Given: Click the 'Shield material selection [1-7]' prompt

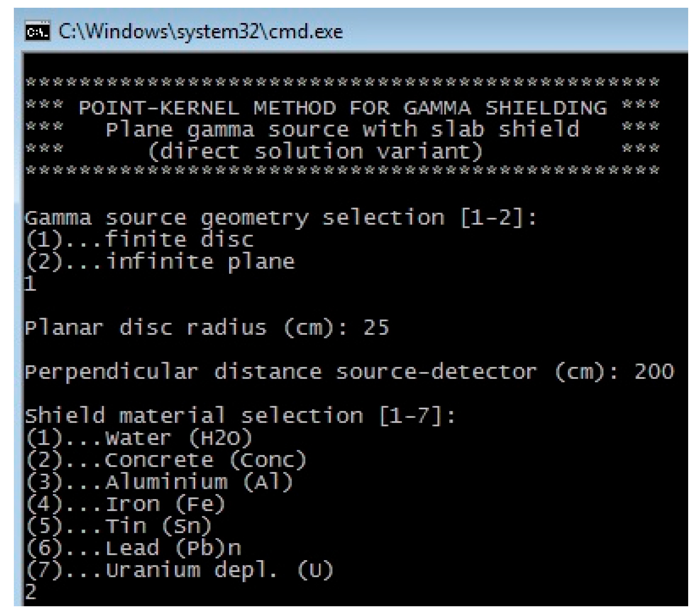Looking at the screenshot, I should (240, 416).
